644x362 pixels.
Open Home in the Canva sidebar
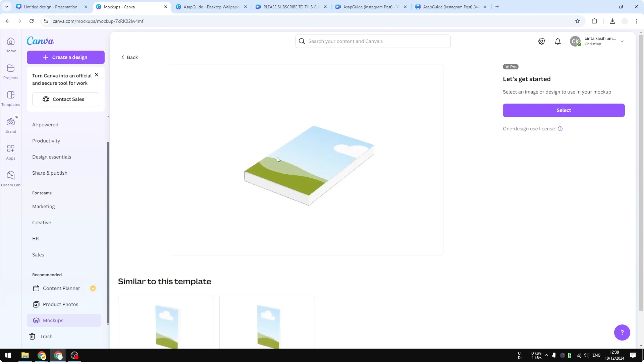[10, 45]
